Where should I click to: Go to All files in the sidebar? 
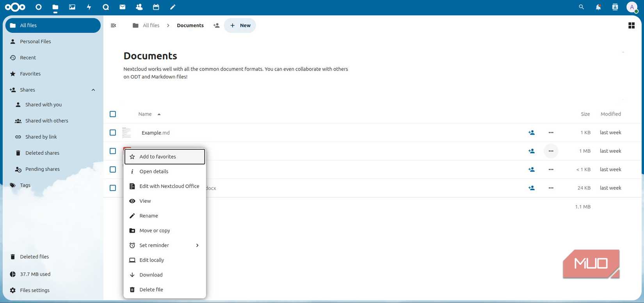pyautogui.click(x=53, y=25)
